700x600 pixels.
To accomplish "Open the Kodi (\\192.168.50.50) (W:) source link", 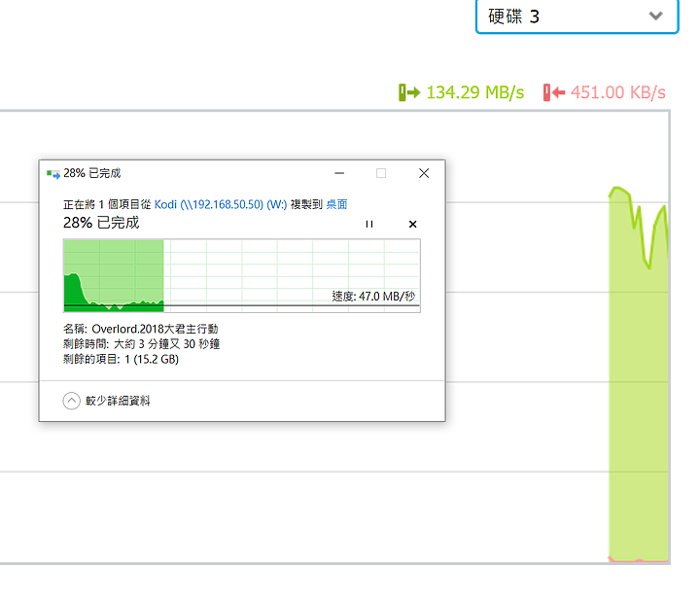I will click(x=220, y=204).
